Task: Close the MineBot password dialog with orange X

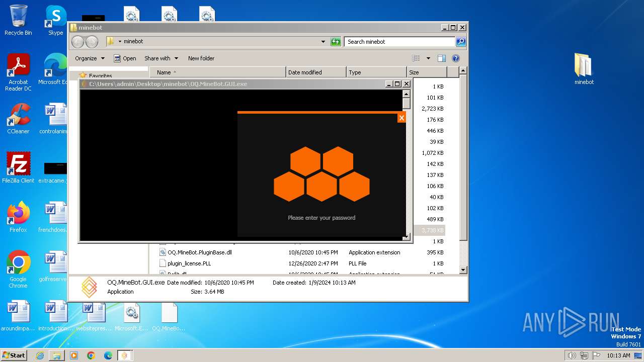Action: pos(401,118)
